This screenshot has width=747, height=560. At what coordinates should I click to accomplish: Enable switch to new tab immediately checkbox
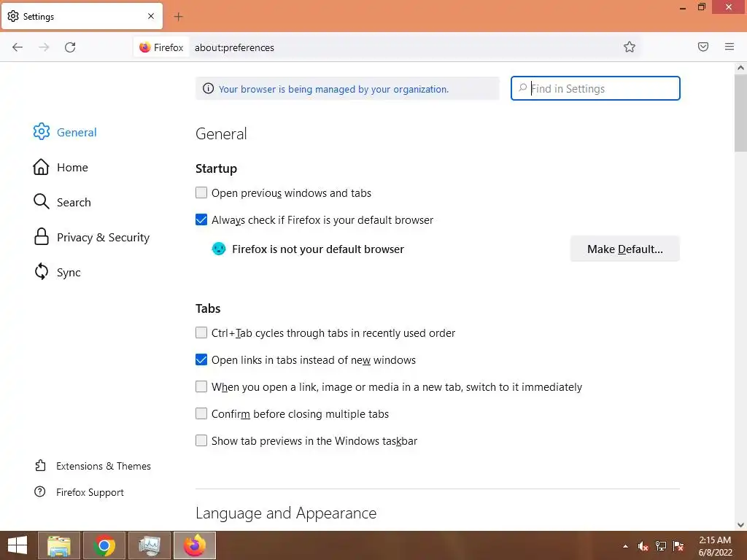pyautogui.click(x=201, y=386)
